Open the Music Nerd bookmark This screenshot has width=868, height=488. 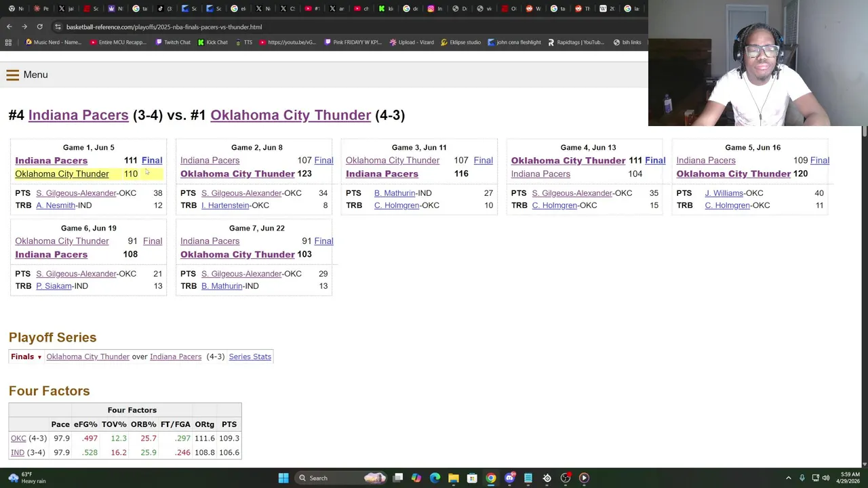tap(53, 42)
